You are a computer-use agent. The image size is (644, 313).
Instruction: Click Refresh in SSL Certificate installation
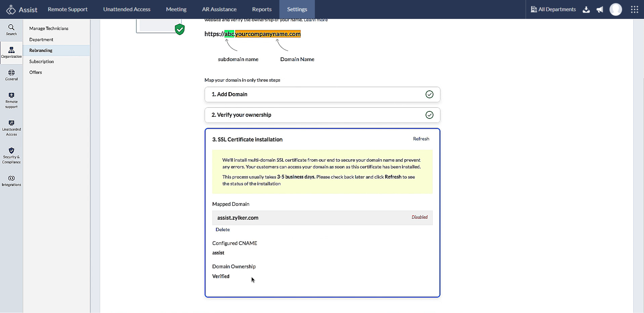pyautogui.click(x=421, y=139)
